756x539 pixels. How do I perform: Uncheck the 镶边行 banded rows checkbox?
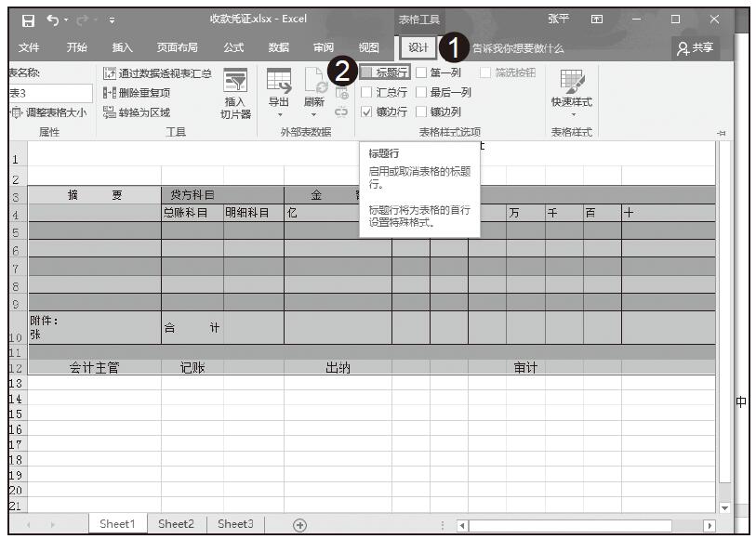click(x=367, y=112)
